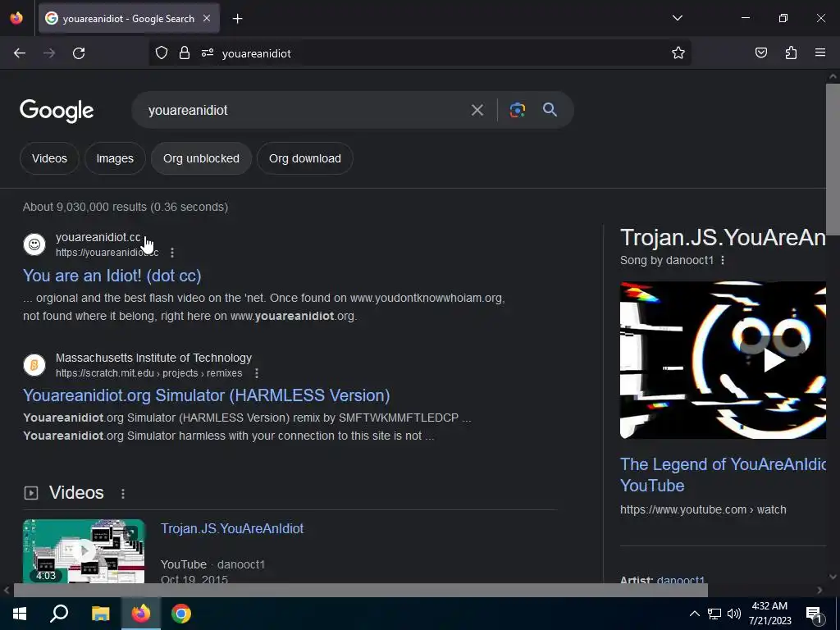Screen dimensions: 840x630
Task: Open Google Chrome from taskbar
Action: pos(181,614)
